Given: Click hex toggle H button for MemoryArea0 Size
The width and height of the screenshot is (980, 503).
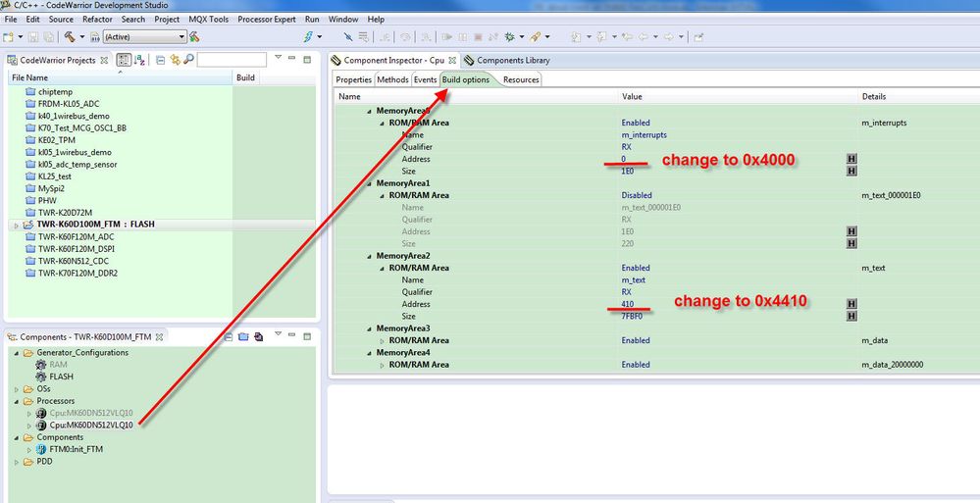Looking at the screenshot, I should tap(851, 172).
